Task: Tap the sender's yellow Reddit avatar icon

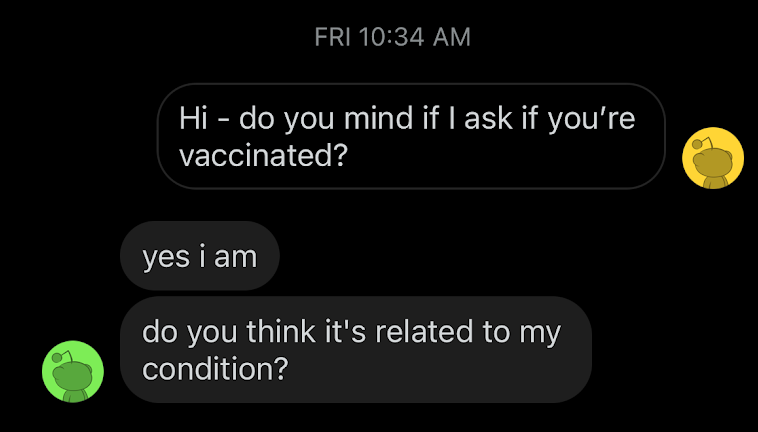Action: click(x=713, y=158)
